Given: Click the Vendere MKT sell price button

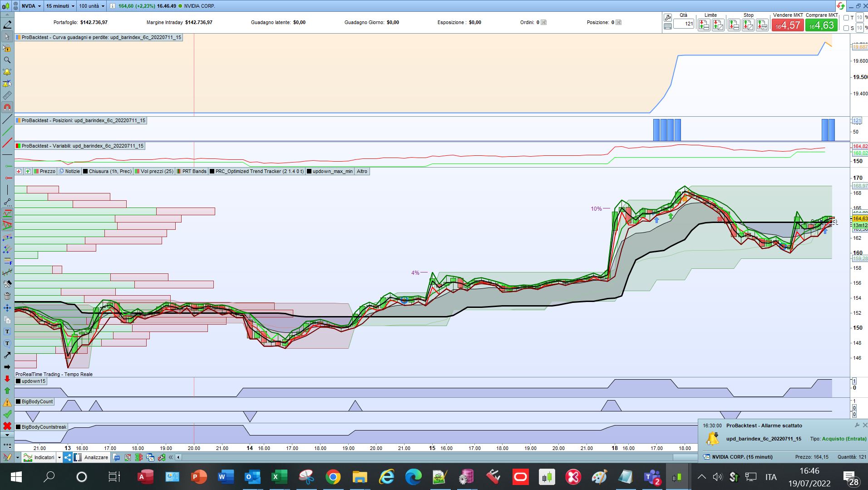Looking at the screenshot, I should click(788, 25).
